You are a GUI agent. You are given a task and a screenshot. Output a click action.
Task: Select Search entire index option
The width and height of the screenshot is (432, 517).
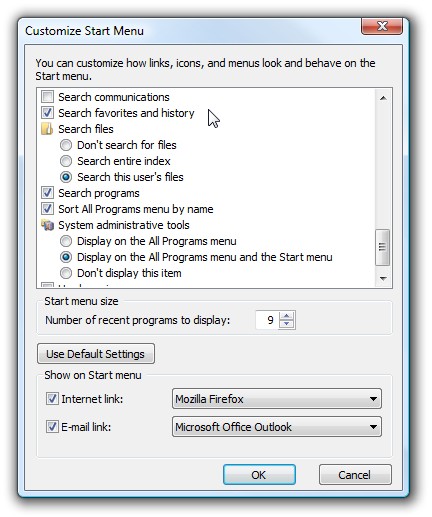66,161
